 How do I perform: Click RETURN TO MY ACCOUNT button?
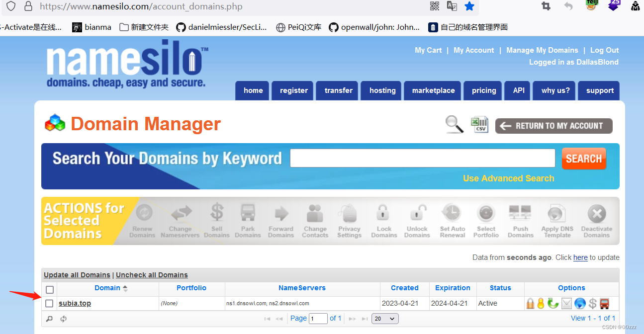pyautogui.click(x=553, y=126)
